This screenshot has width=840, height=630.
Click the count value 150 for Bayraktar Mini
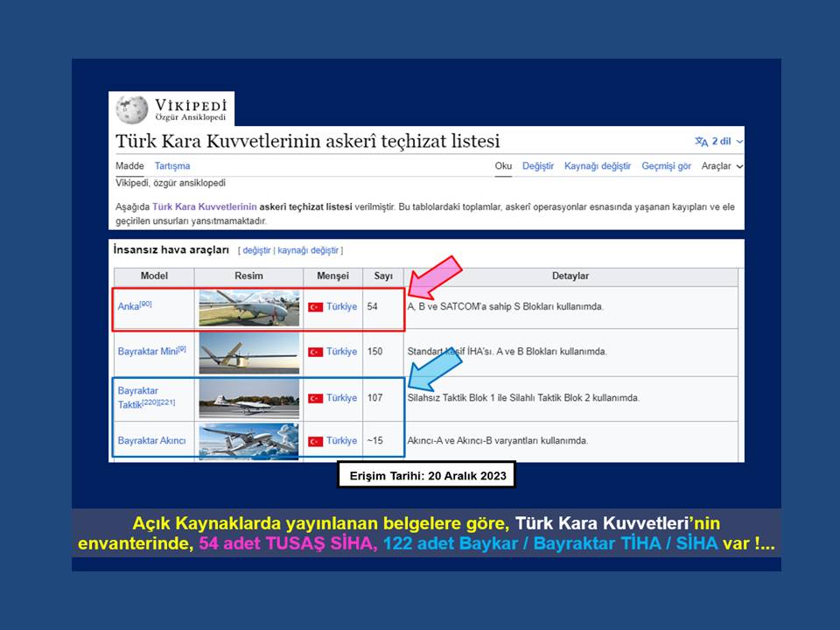[375, 352]
